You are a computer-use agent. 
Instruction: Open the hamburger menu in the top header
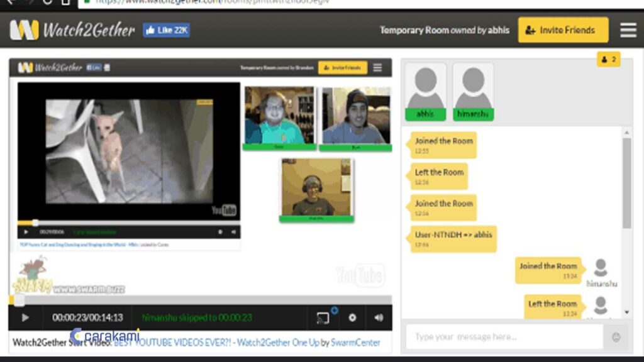point(628,30)
